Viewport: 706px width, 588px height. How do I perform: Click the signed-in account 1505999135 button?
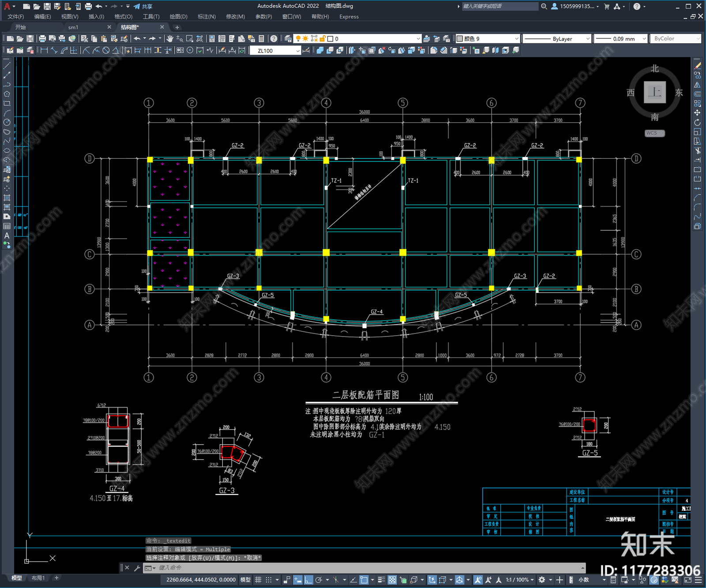point(575,6)
